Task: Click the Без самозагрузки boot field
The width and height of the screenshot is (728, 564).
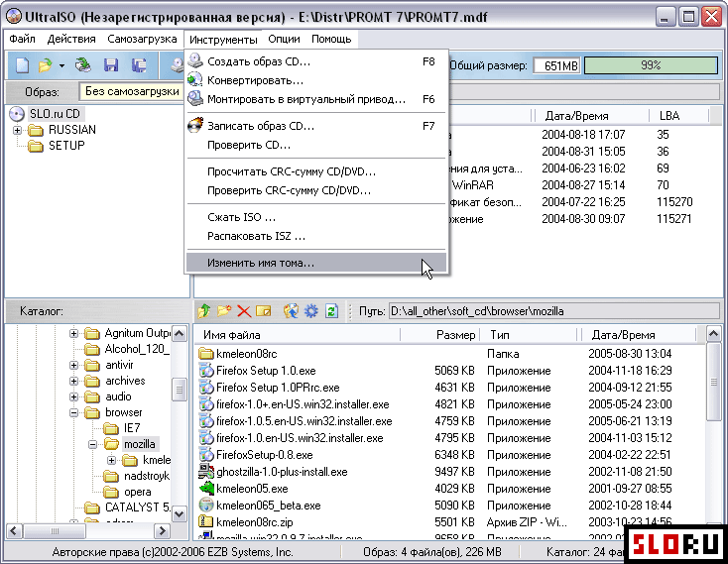Action: click(x=131, y=91)
